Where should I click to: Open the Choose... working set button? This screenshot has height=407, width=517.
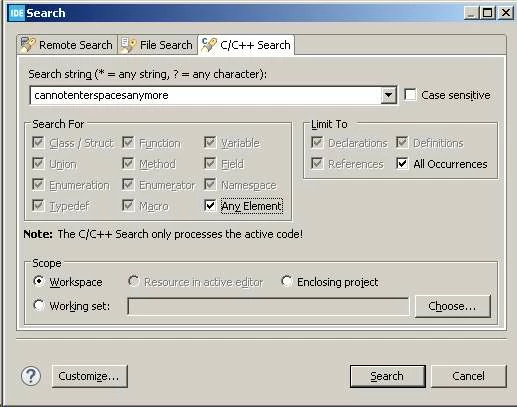(x=452, y=306)
